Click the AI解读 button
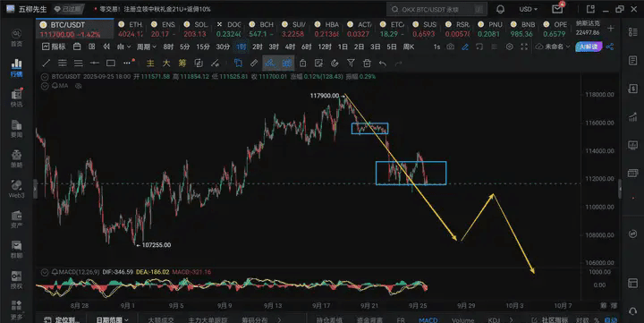The height and width of the screenshot is (323, 644). pyautogui.click(x=589, y=47)
